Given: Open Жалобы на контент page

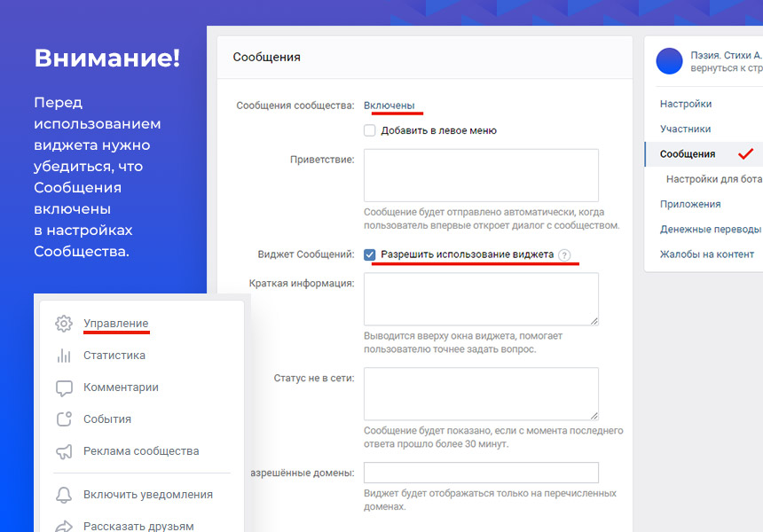Looking at the screenshot, I should [x=706, y=254].
